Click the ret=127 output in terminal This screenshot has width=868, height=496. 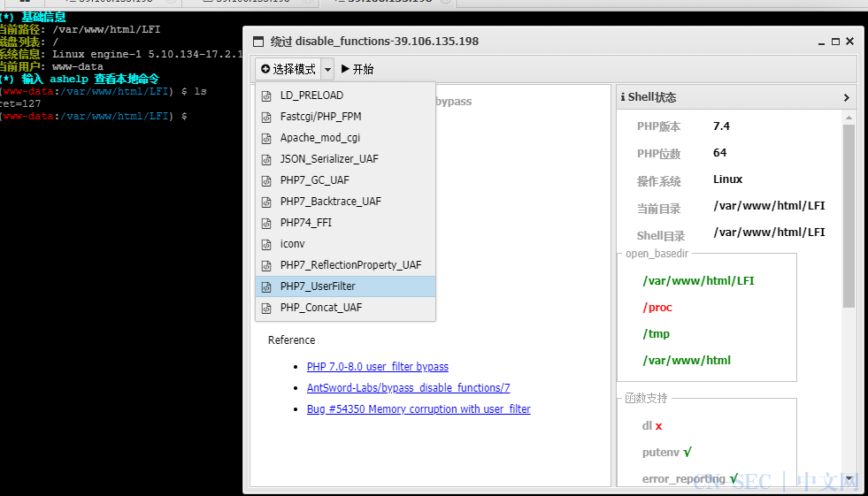[20, 103]
